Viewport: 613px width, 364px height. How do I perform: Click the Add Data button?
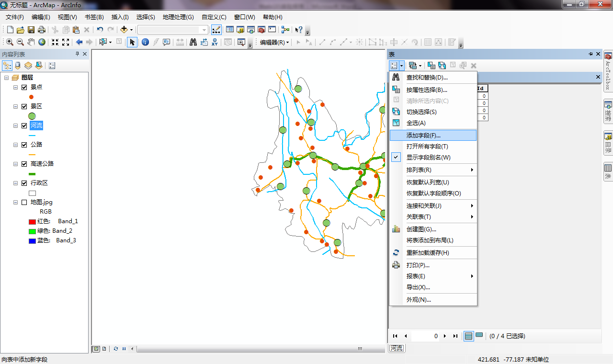tap(124, 30)
